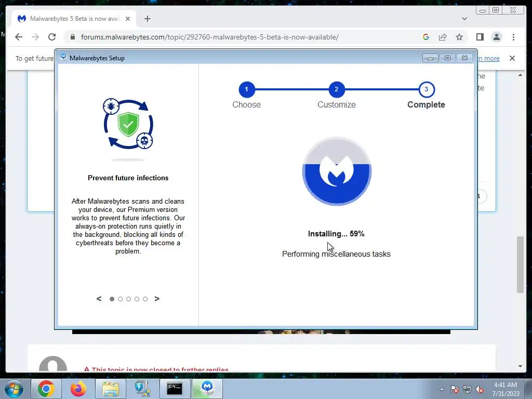Click step 1 Choose circle
This screenshot has height=399, width=532.
247,89
